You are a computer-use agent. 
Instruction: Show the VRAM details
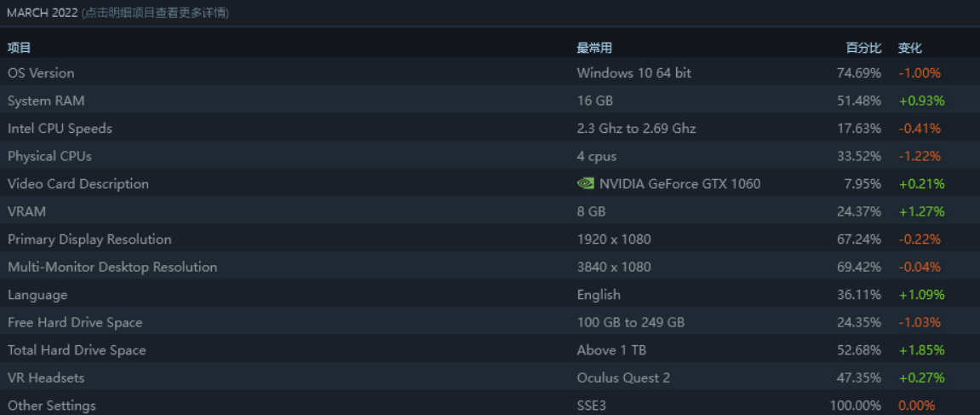[x=26, y=211]
